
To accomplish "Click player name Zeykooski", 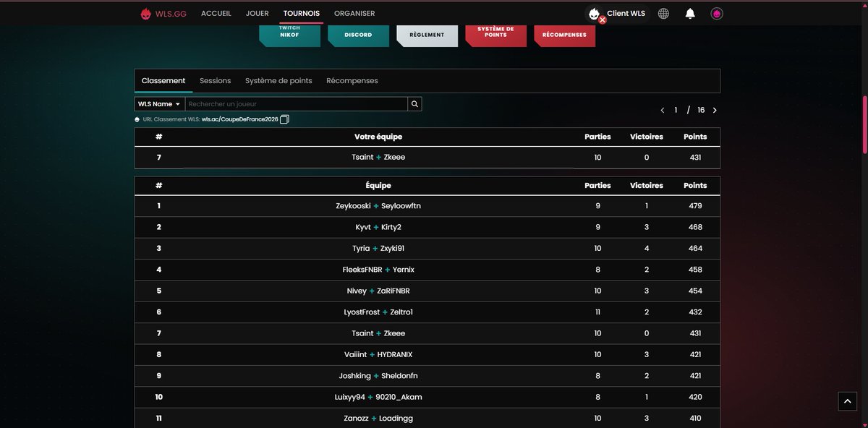I will coord(353,206).
